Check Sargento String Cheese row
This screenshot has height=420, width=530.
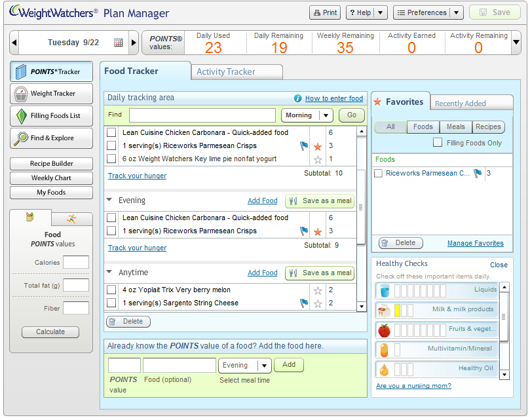(x=111, y=303)
